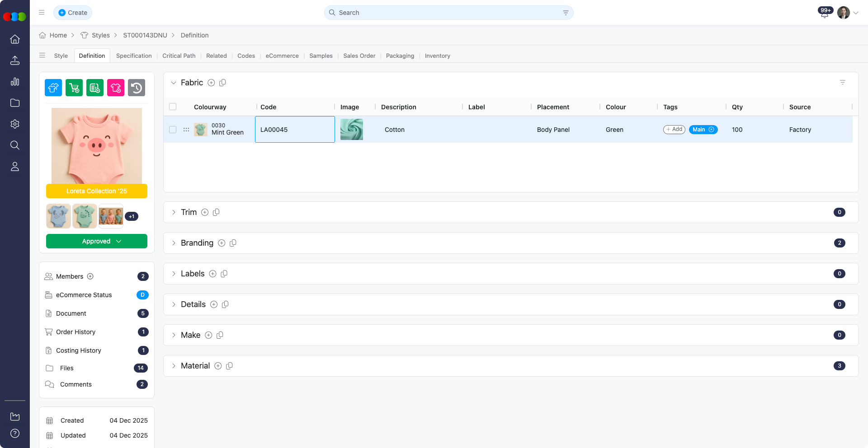Select the blue duplicate style icon
Image resolution: width=868 pixels, height=448 pixels.
pos(53,88)
